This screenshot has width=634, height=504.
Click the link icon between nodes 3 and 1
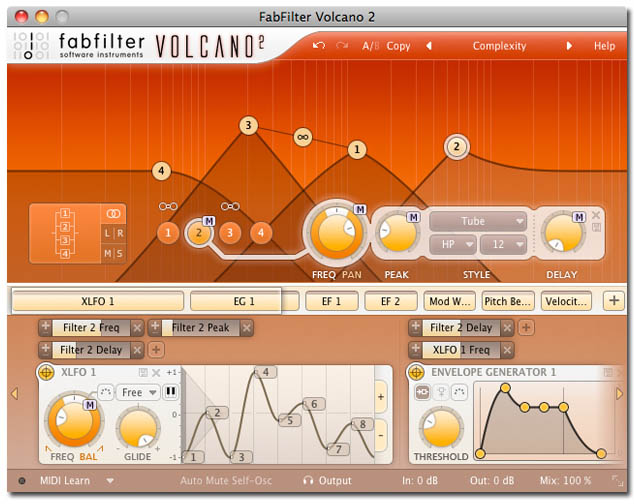pyautogui.click(x=302, y=137)
